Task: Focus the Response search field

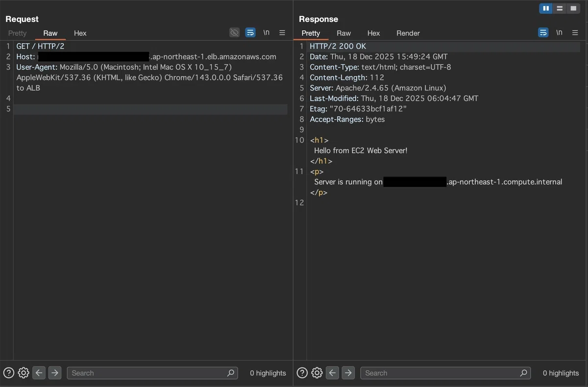Action: point(446,373)
